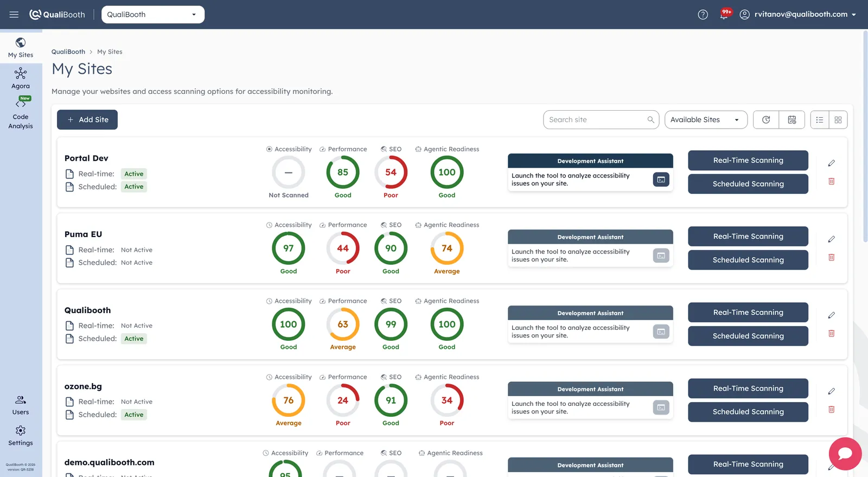Open account menu for rvitanov@qualibooth.com
The width and height of the screenshot is (868, 477).
[x=797, y=15]
